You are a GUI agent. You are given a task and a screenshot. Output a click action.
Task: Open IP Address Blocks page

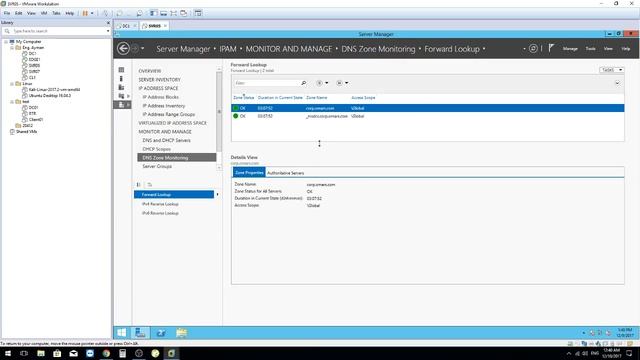click(160, 97)
